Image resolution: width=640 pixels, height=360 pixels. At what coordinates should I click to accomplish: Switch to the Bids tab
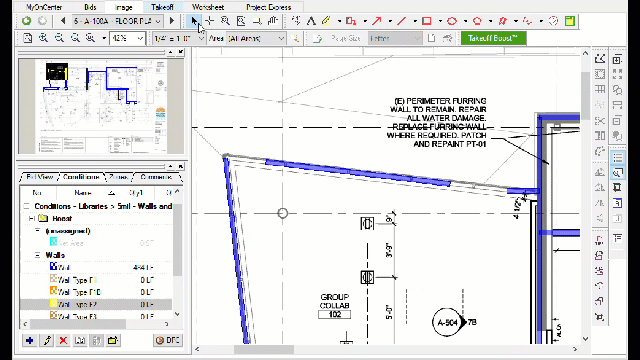click(x=90, y=7)
